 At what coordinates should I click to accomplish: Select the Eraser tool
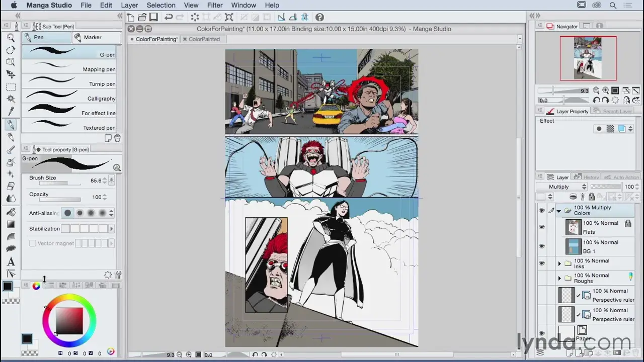(11, 187)
